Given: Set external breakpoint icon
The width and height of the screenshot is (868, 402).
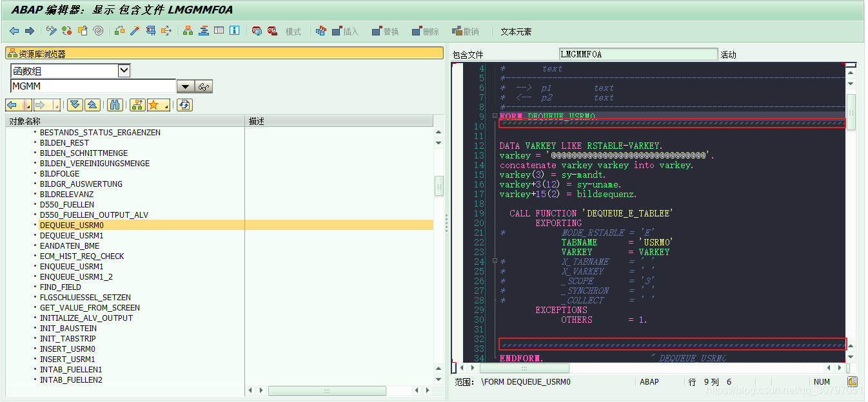Looking at the screenshot, I should pyautogui.click(x=272, y=31).
